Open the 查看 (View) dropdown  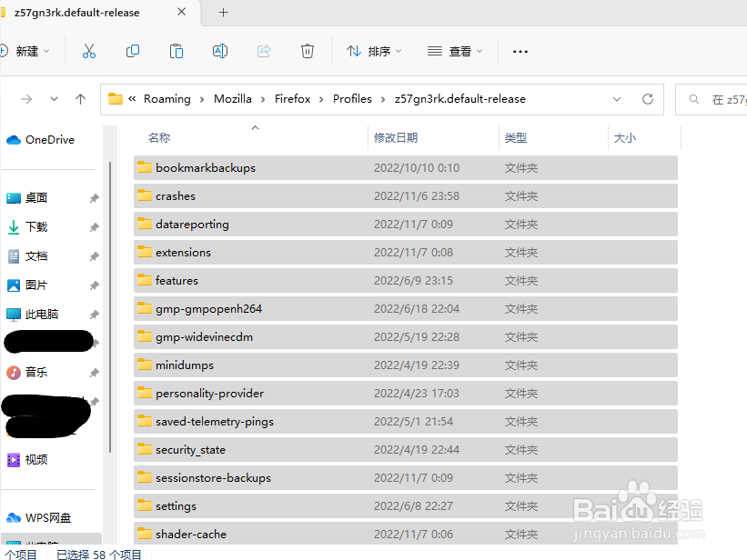point(455,51)
